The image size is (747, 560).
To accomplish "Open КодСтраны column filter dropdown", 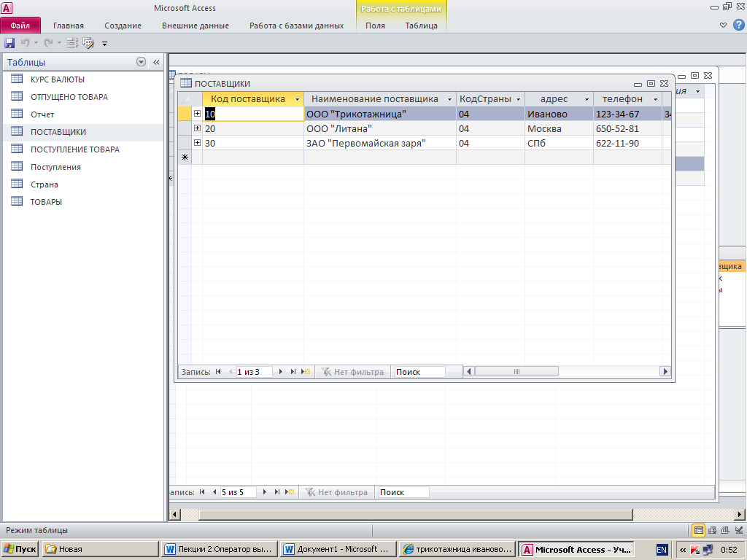I will pos(519,99).
